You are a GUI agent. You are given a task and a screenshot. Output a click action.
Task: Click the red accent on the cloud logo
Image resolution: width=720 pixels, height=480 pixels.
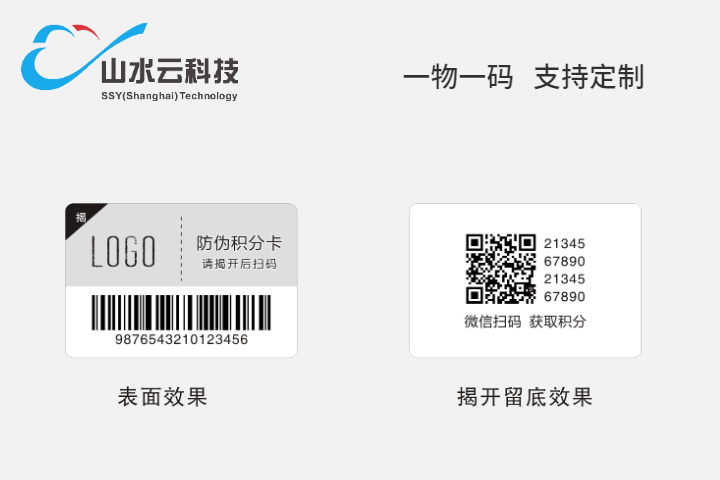tap(86, 30)
